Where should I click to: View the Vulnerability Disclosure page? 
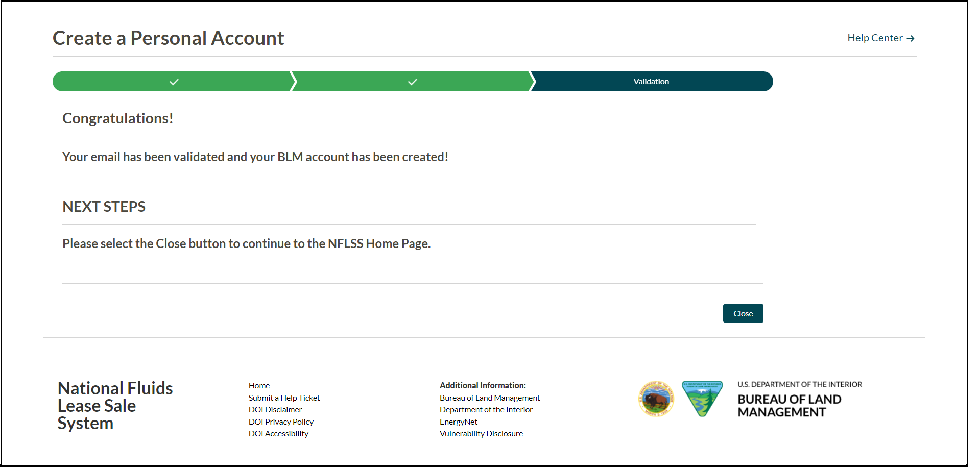(481, 433)
